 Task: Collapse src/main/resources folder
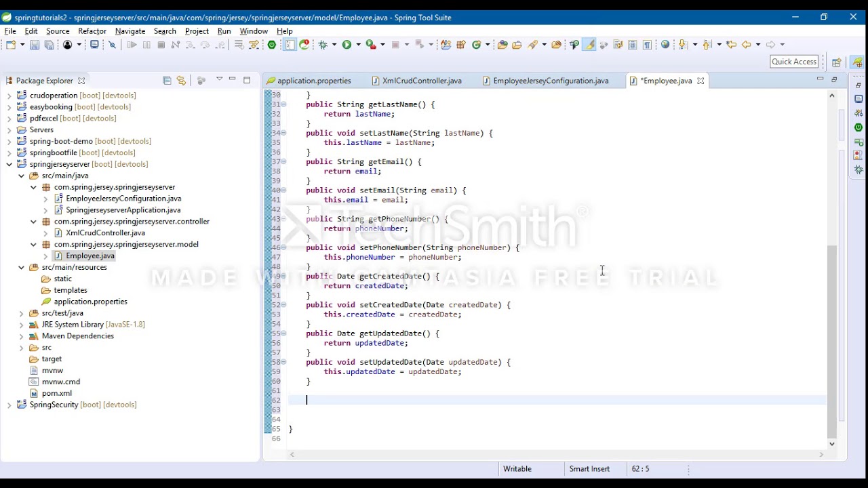[21, 267]
